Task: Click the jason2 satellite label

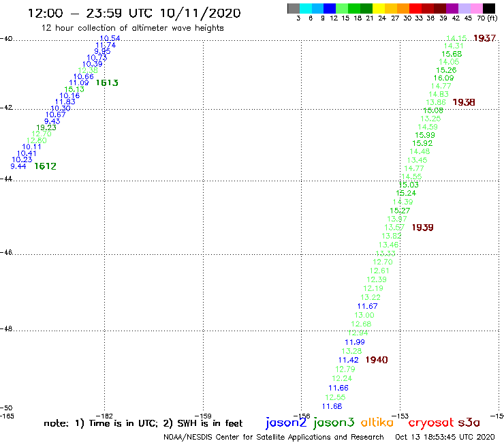Action: tap(286, 423)
